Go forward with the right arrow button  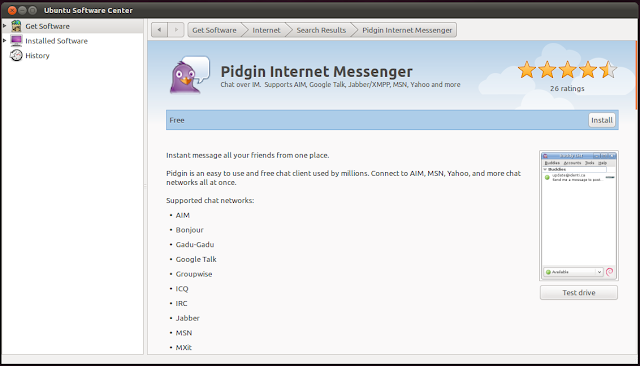pos(176,30)
